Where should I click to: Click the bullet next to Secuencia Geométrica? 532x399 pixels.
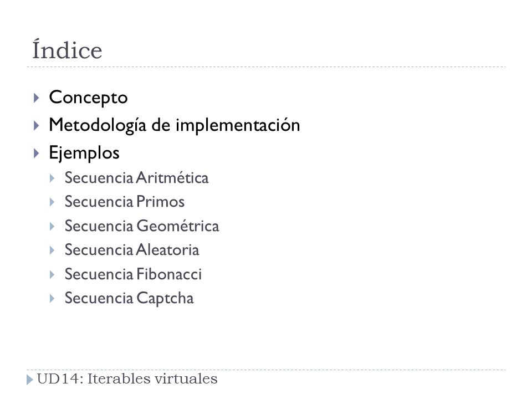(52, 227)
